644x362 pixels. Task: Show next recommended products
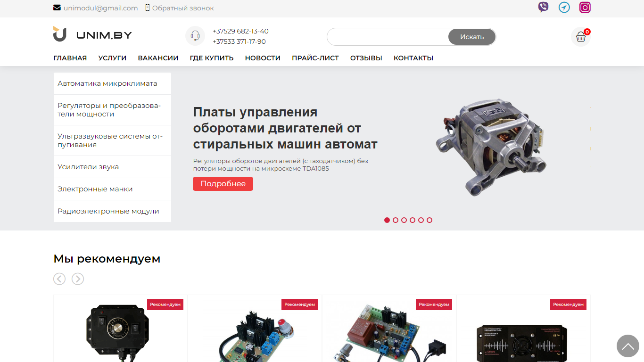pyautogui.click(x=78, y=279)
